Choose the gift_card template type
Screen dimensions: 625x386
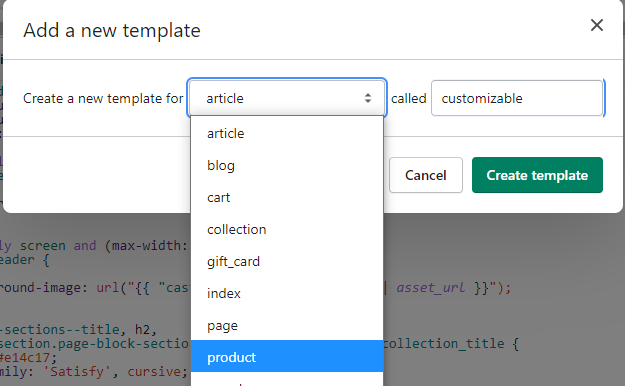pyautogui.click(x=287, y=261)
